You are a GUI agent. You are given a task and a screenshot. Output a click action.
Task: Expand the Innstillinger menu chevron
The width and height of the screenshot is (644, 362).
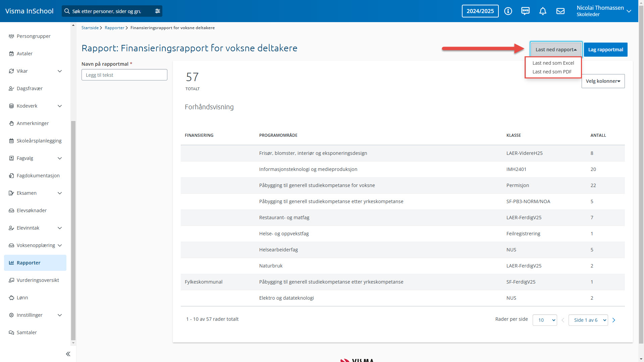pos(60,315)
